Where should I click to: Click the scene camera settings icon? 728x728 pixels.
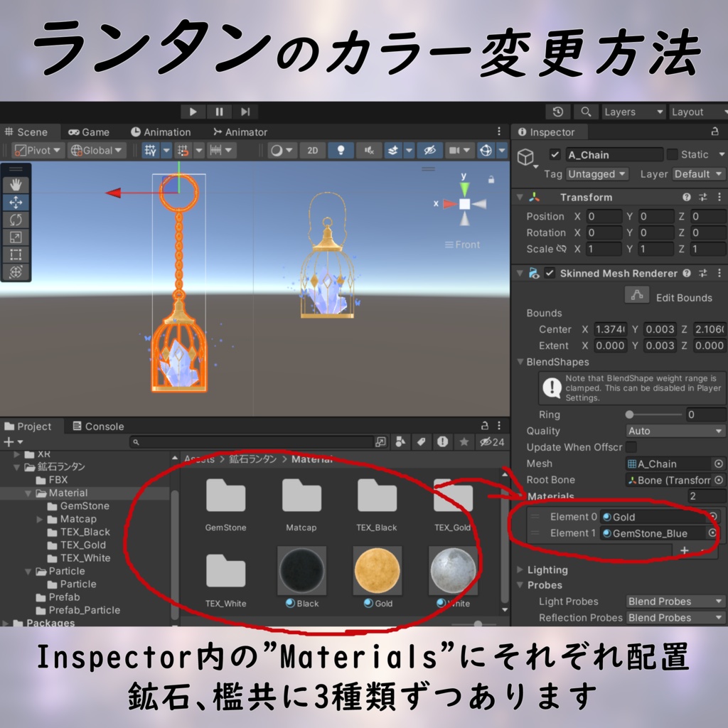[x=454, y=151]
